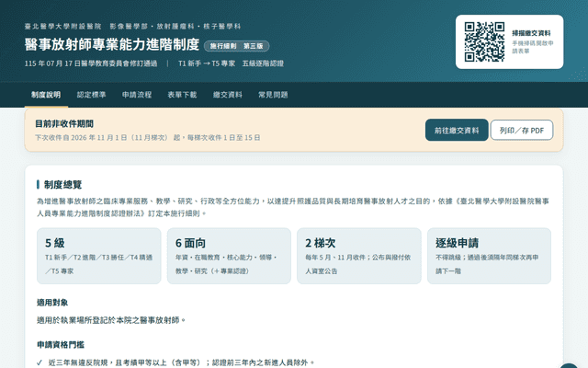This screenshot has width=588, height=368.
Task: Click the 掃描繳交資料 label
Action: (531, 33)
